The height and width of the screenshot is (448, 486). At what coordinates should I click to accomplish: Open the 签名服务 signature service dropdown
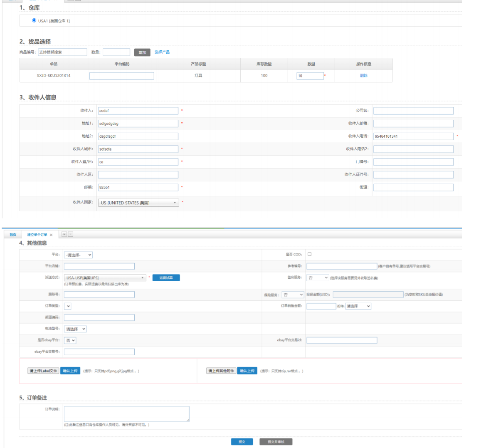point(318,278)
